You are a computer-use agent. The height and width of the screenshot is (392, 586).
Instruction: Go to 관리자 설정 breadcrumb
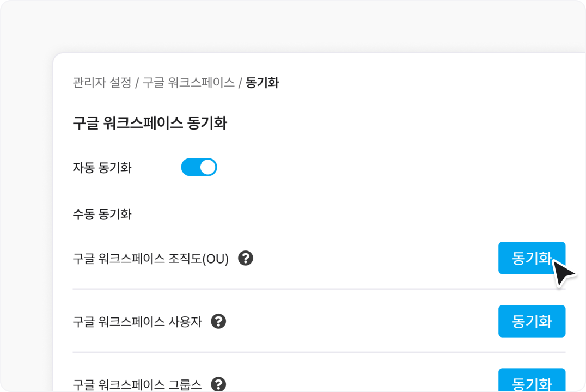(x=102, y=83)
